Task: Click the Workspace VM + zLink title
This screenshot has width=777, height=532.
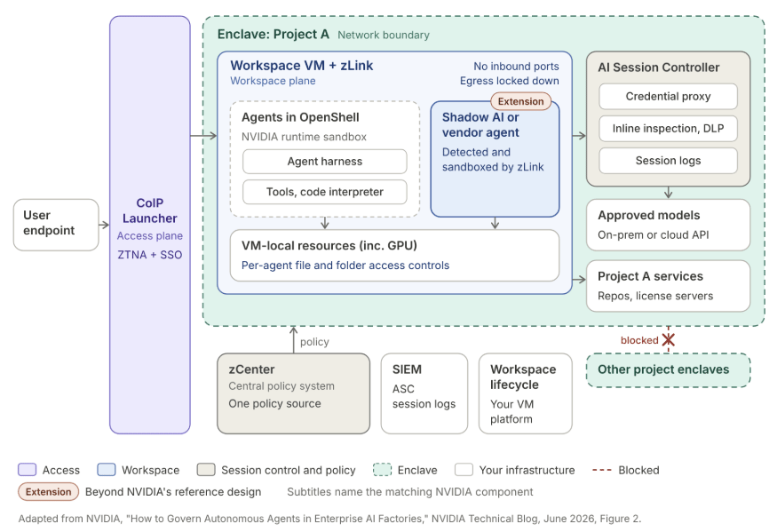Action: pos(302,66)
